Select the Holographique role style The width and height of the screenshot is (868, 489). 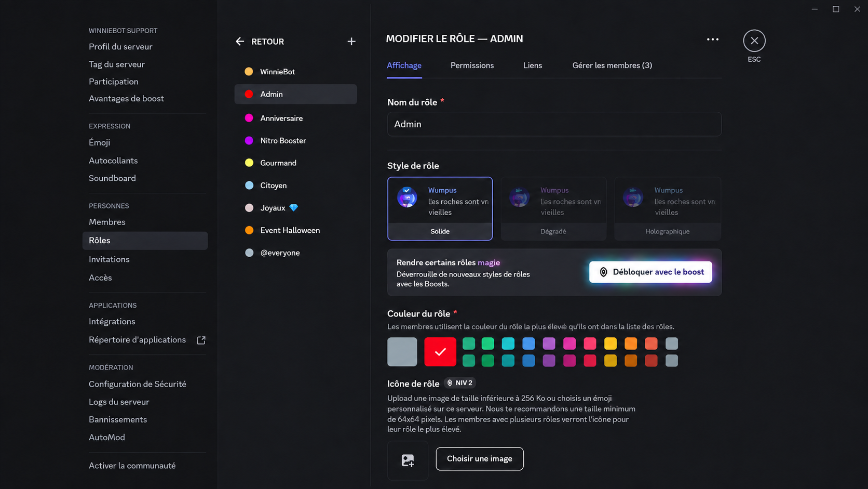[x=668, y=209]
